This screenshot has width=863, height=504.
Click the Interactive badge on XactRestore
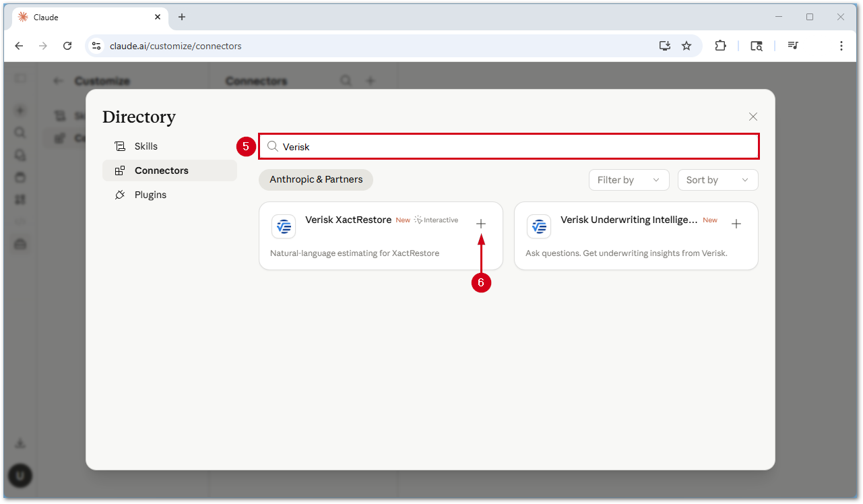pyautogui.click(x=437, y=220)
